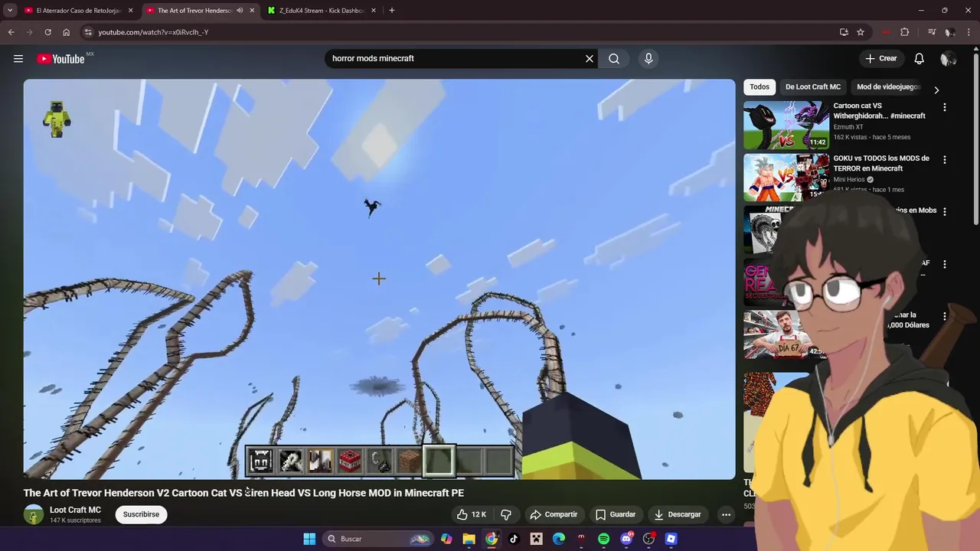Bookmark this page with the star

pyautogui.click(x=861, y=32)
